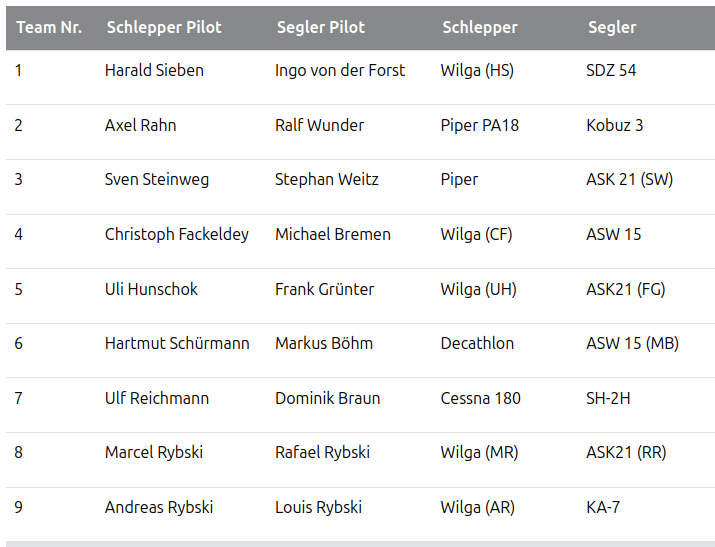Select Rafael Rybski in team 8
The width and height of the screenshot is (715, 547).
[323, 452]
